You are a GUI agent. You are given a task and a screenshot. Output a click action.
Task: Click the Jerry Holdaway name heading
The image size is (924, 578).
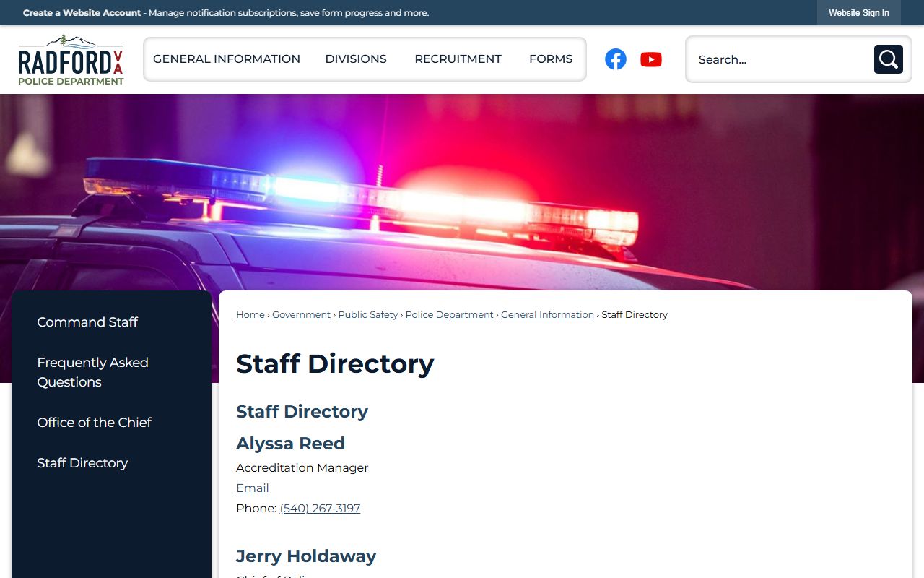[306, 556]
